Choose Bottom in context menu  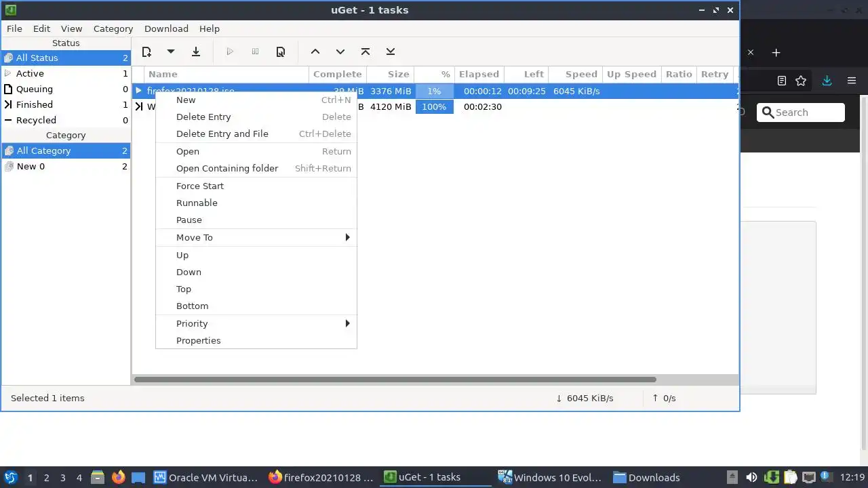256,306
